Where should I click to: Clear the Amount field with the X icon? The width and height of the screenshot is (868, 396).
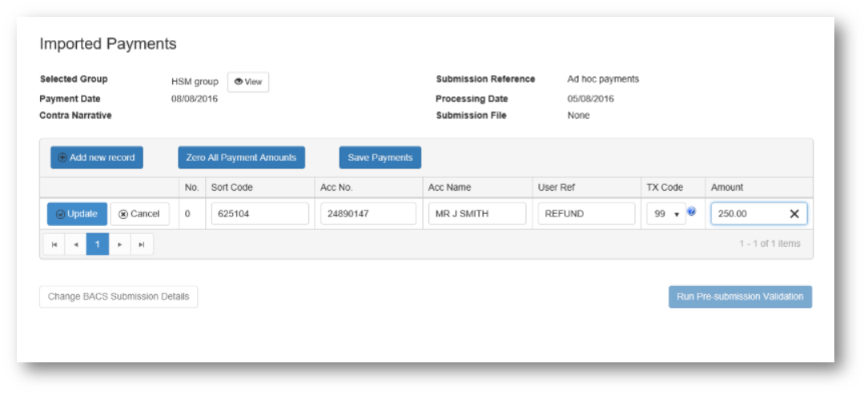[x=794, y=214]
